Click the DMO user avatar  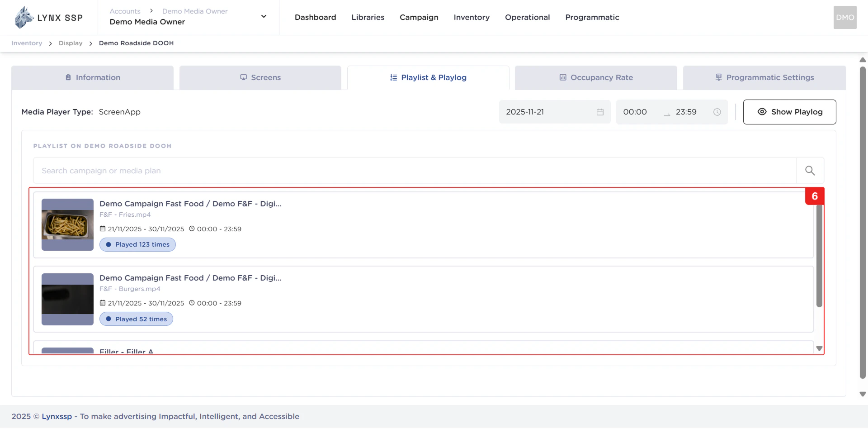[x=844, y=17]
